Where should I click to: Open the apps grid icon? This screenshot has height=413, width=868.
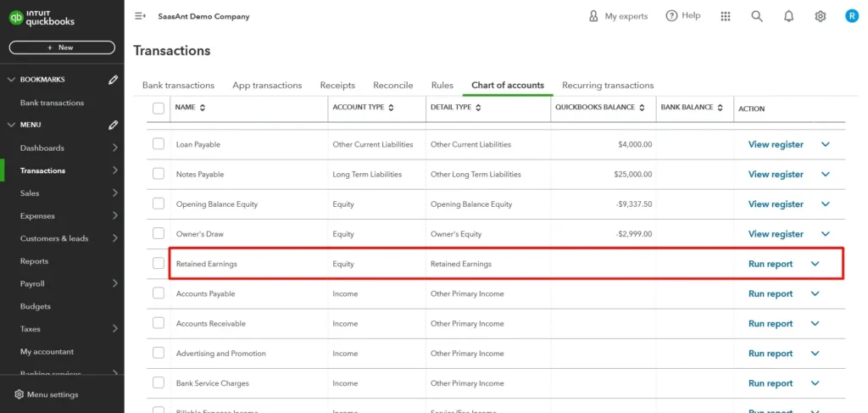[x=726, y=16]
